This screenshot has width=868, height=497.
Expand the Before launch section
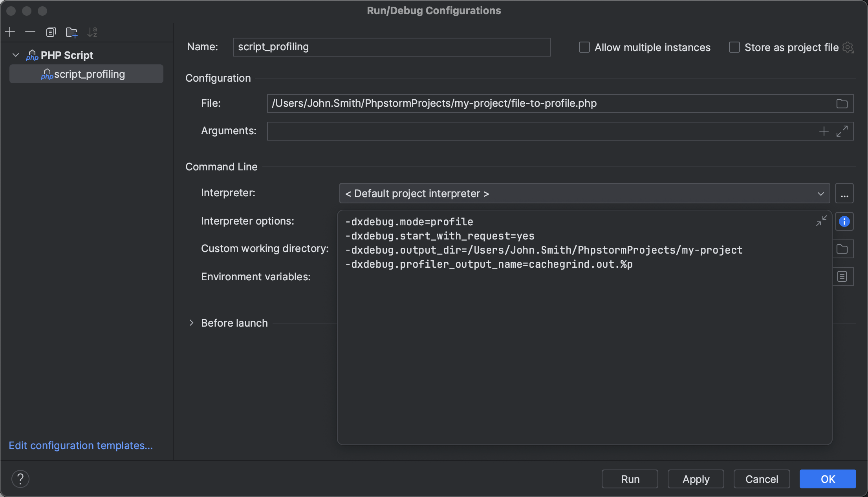click(x=191, y=323)
